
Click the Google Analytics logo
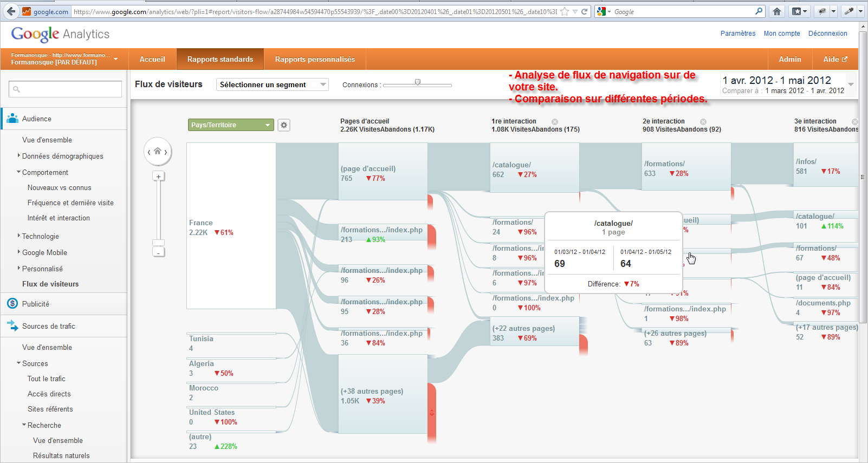coord(60,34)
